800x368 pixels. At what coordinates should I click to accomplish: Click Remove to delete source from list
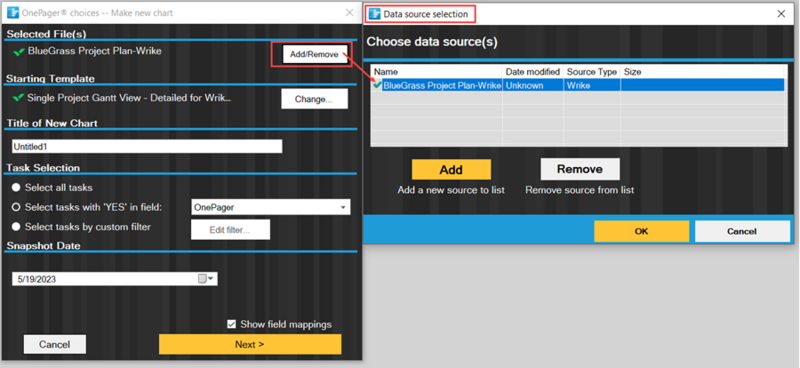[x=580, y=169]
